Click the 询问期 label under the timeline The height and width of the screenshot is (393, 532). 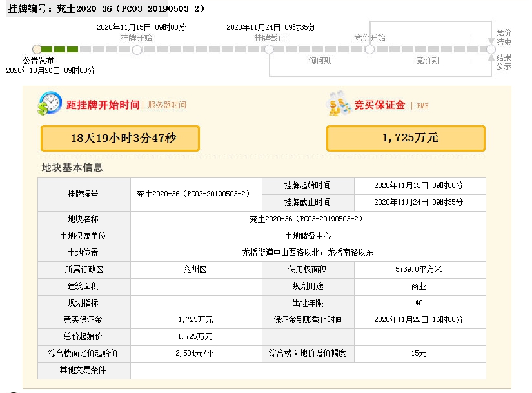pyautogui.click(x=320, y=61)
